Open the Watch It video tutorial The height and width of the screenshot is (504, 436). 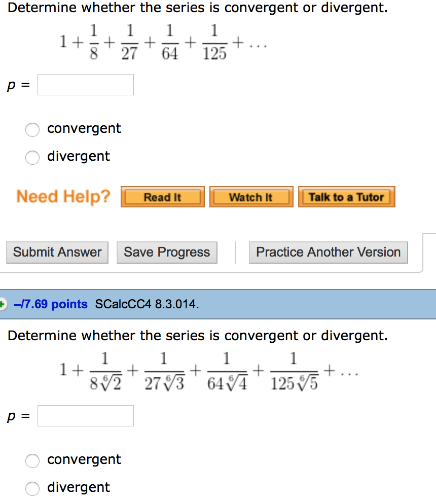pyautogui.click(x=251, y=197)
